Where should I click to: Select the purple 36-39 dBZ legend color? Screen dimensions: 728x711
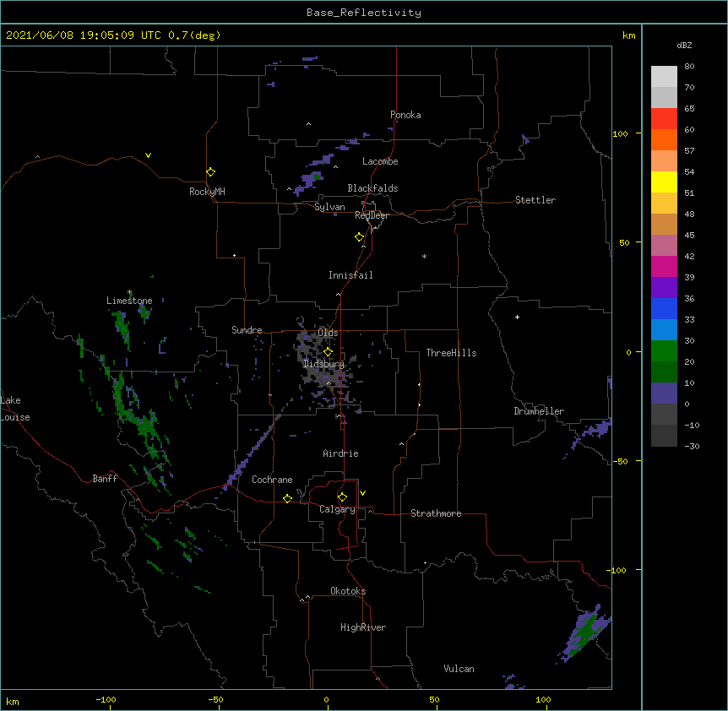point(664,288)
